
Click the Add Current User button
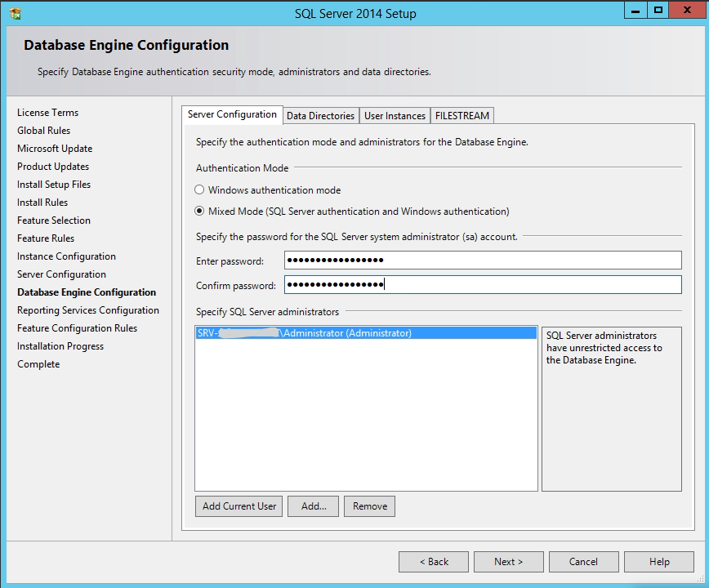point(239,506)
